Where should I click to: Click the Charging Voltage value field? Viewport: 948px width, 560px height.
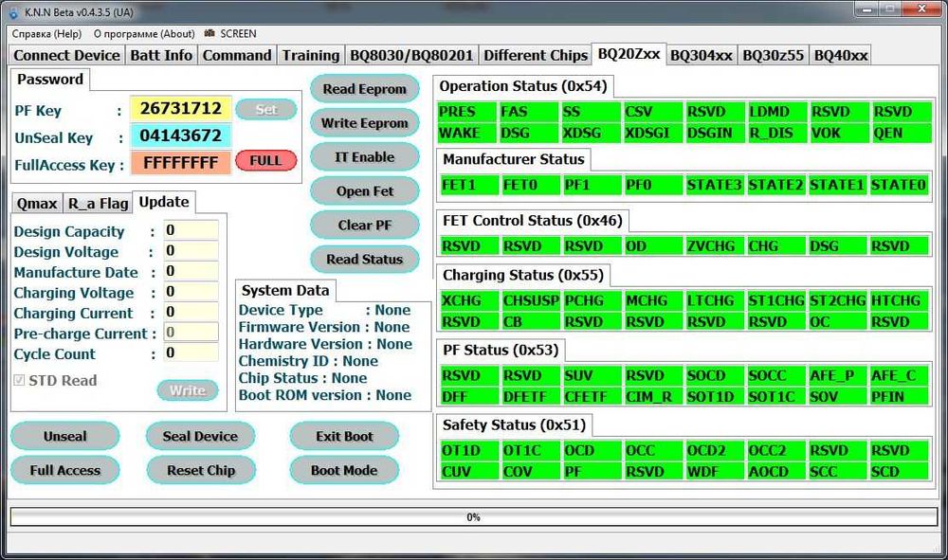point(191,292)
